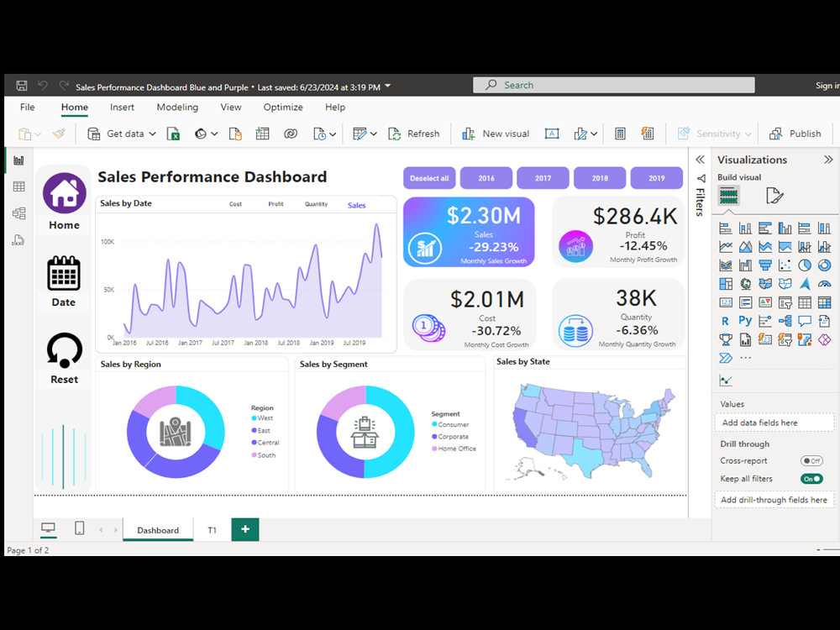Select the pie chart visualization icon
Image resolution: width=840 pixels, height=630 pixels.
pos(806,264)
